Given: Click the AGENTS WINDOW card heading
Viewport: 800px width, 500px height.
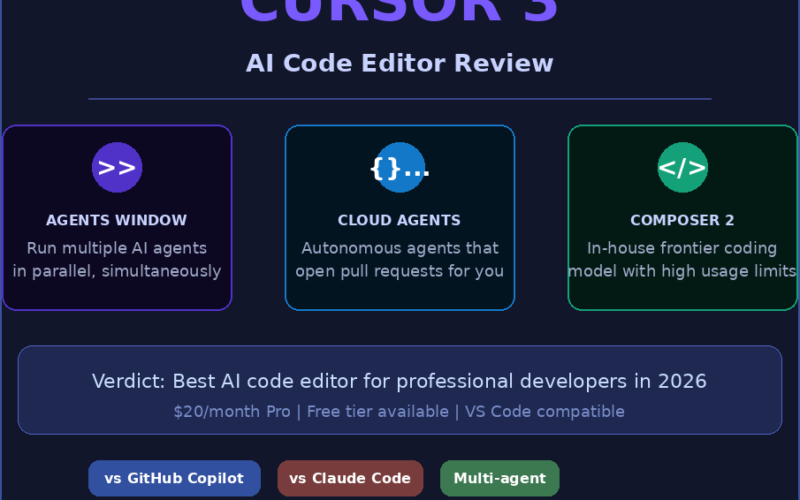Looking at the screenshot, I should coord(117,220).
